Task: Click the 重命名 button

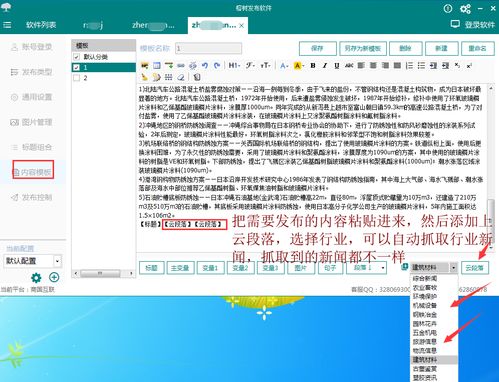Action: pos(478,49)
